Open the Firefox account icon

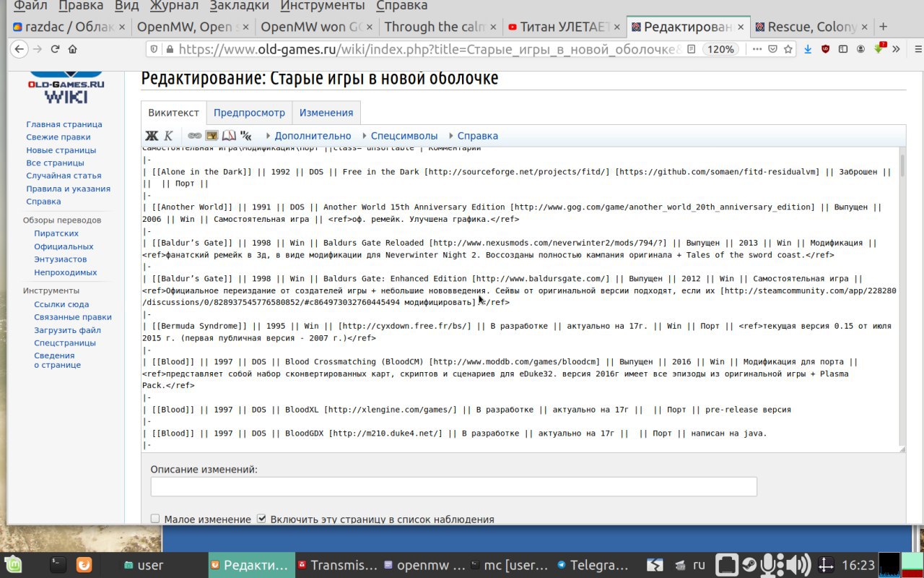tap(860, 50)
